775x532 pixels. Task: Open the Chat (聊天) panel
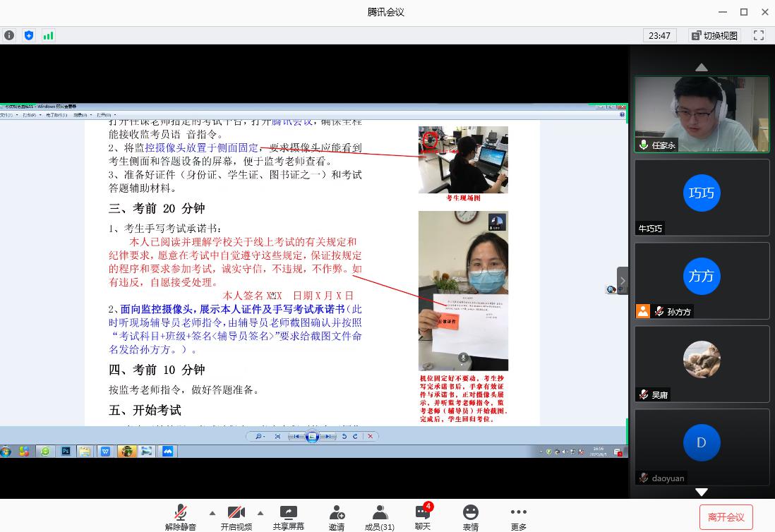(423, 517)
